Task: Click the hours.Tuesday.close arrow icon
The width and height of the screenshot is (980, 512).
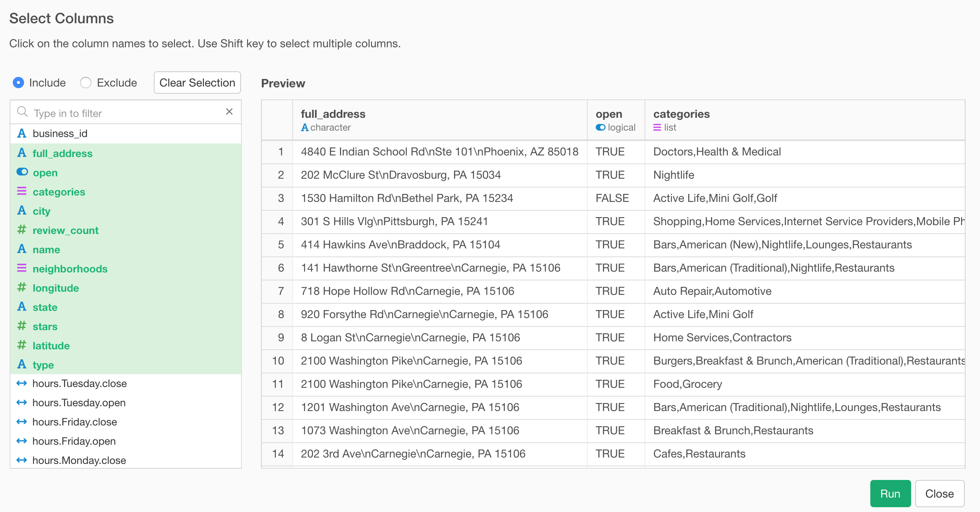Action: pos(22,383)
